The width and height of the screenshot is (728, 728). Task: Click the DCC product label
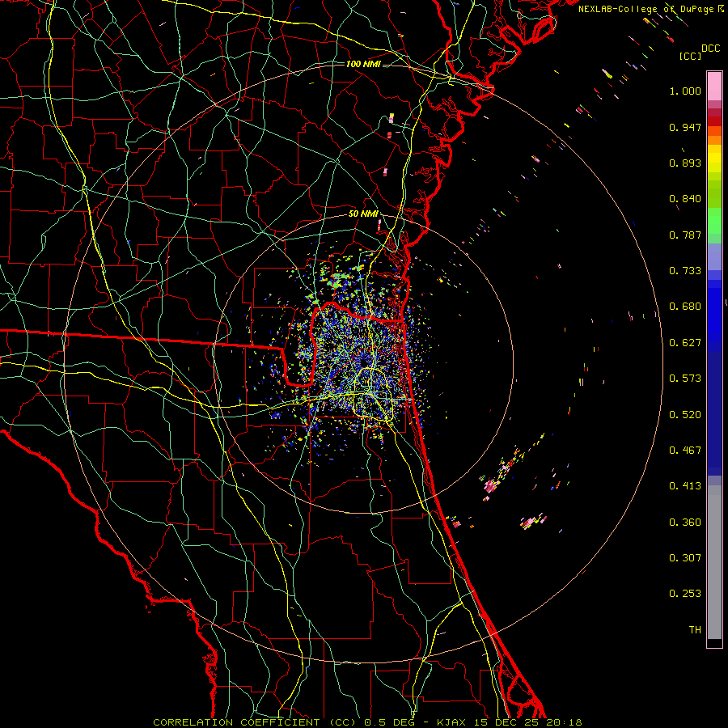pos(710,49)
